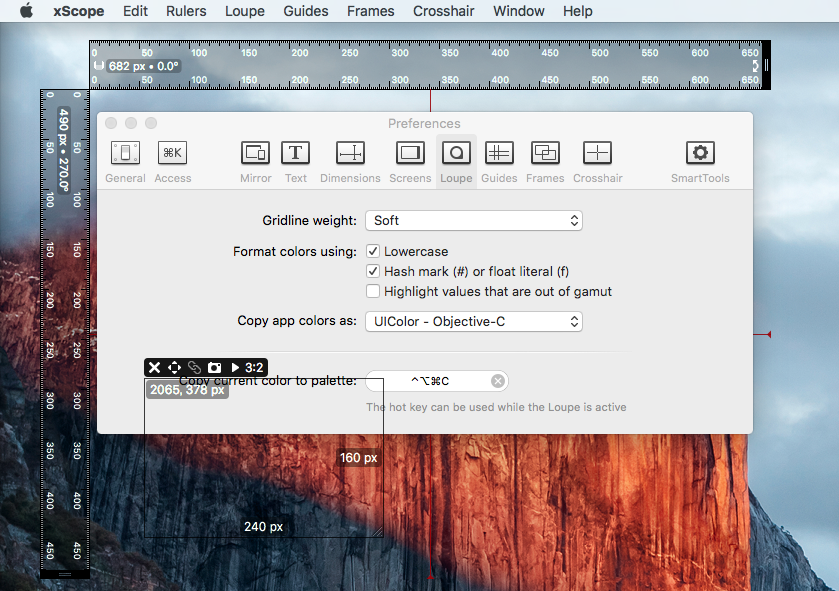Select the Loupe preferences pane
The height and width of the screenshot is (591, 839).
(x=456, y=162)
